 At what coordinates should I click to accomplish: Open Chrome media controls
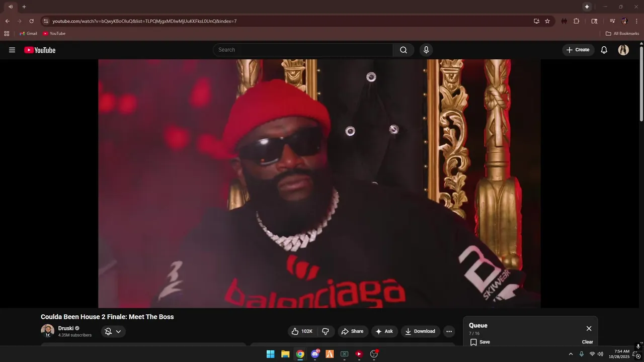(x=612, y=21)
